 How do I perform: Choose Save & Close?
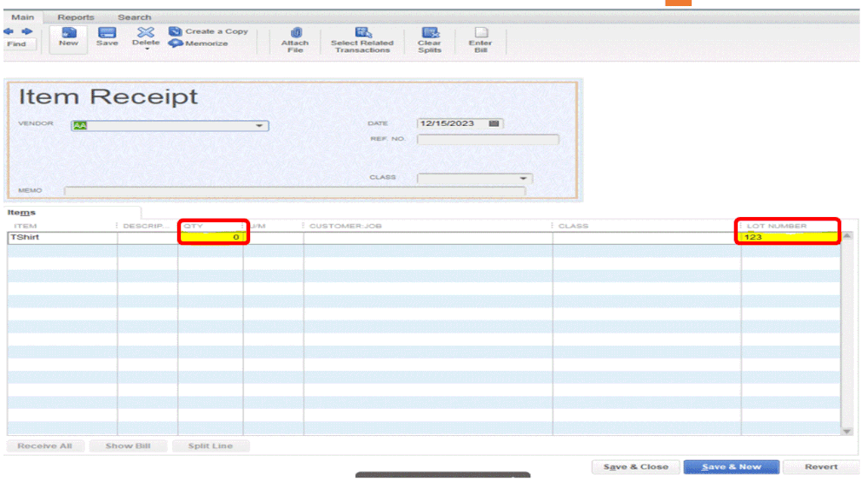point(635,467)
